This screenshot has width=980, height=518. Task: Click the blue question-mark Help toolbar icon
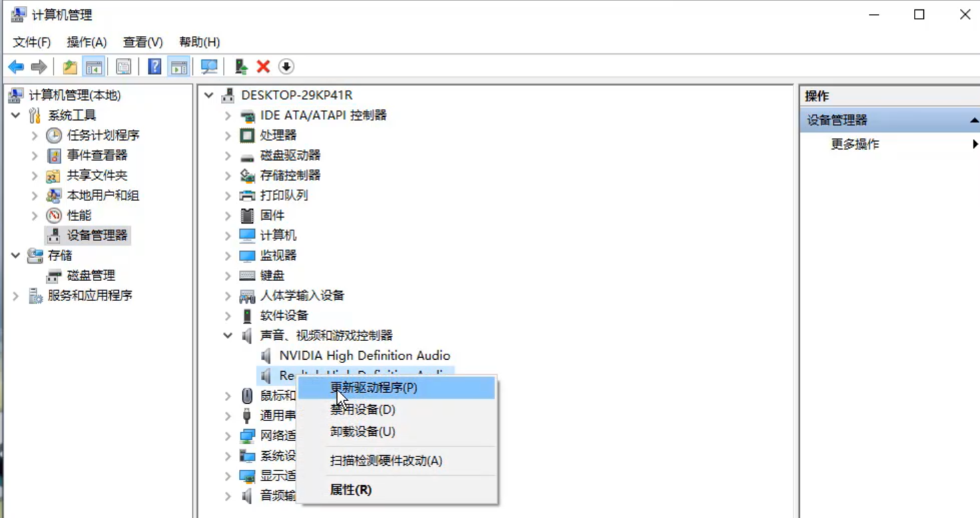(x=154, y=67)
